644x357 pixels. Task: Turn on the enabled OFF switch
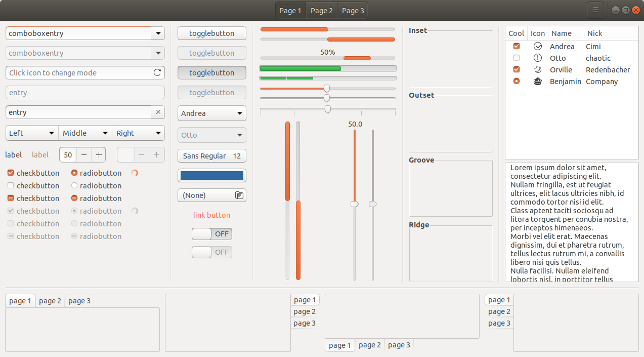pos(212,234)
